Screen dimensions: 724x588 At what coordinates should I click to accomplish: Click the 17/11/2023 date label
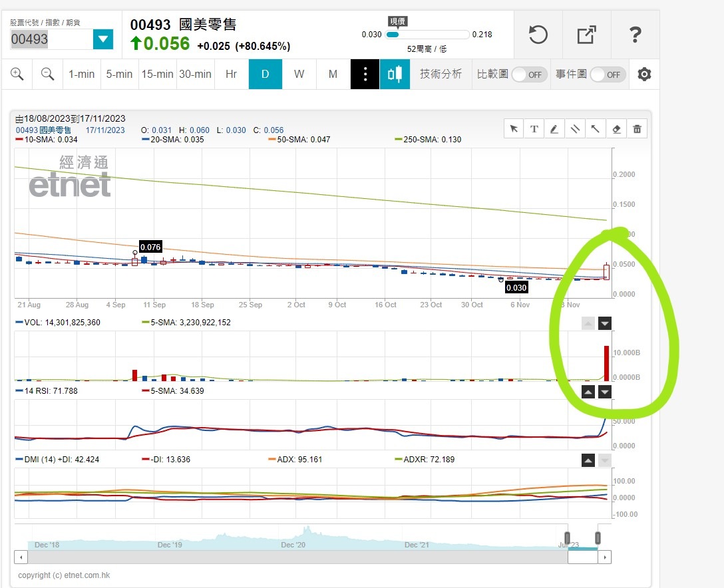click(105, 130)
